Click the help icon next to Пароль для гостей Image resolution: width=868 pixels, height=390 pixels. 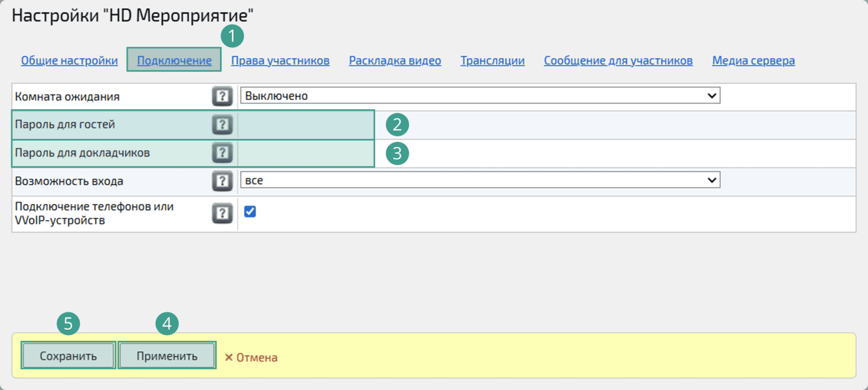pos(222,124)
